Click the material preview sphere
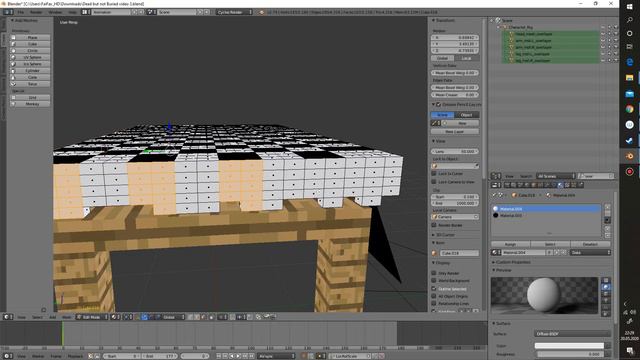 click(x=543, y=294)
